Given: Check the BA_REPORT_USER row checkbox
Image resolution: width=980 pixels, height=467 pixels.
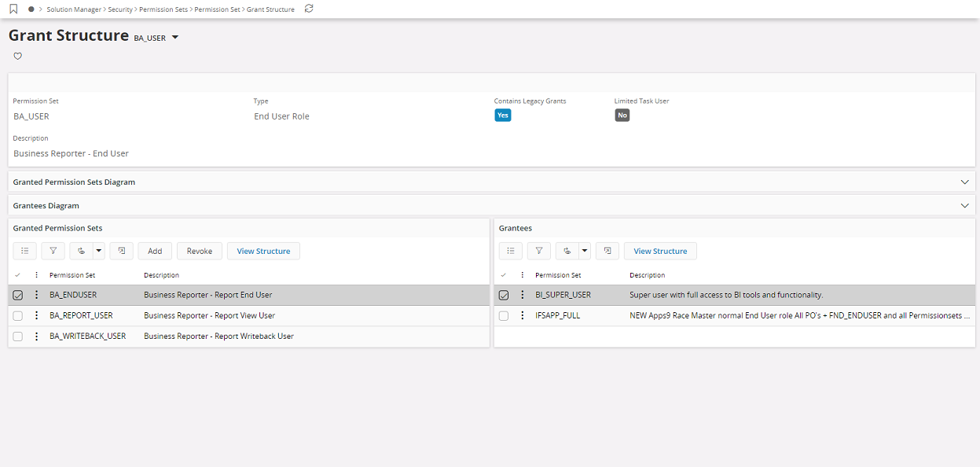Looking at the screenshot, I should [17, 315].
